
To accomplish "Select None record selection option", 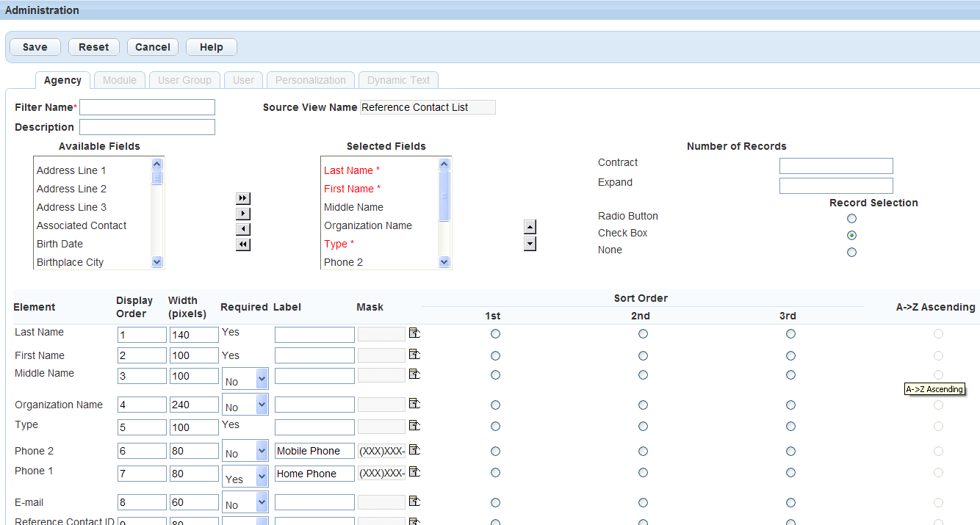I will pyautogui.click(x=851, y=253).
